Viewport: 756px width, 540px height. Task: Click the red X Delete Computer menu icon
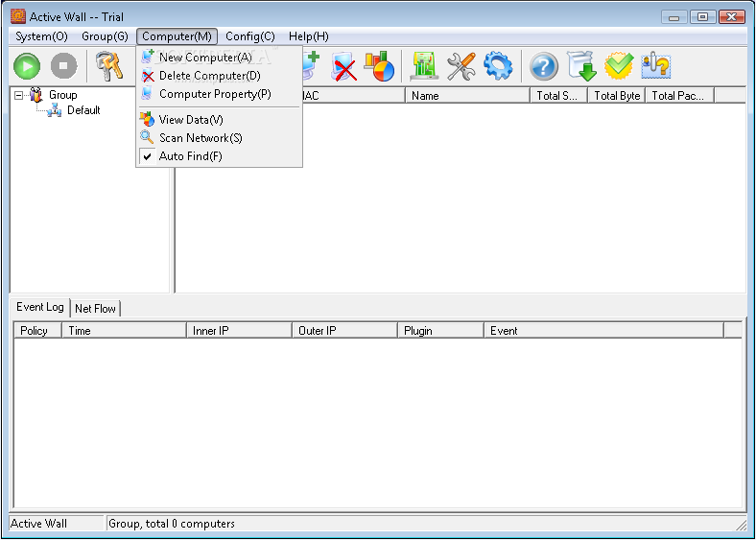click(148, 76)
